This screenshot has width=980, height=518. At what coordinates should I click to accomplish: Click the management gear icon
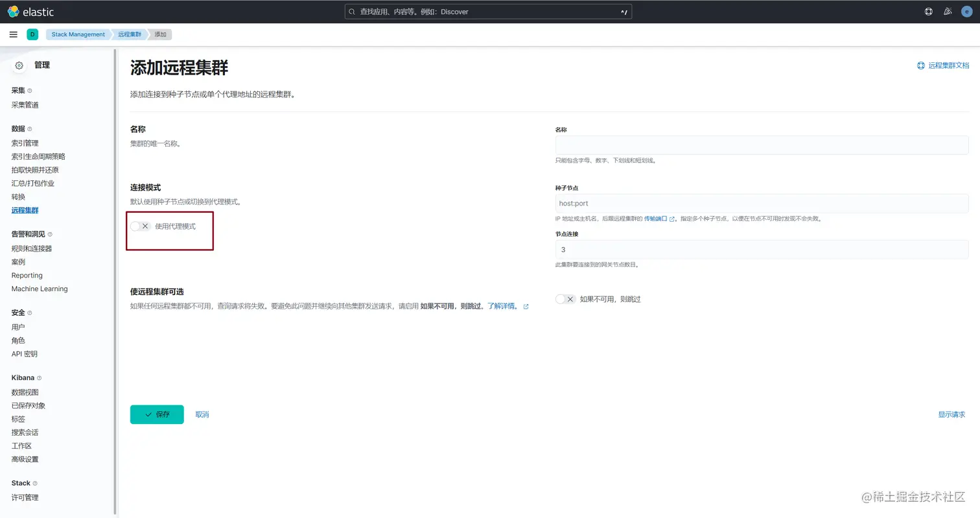coord(19,65)
